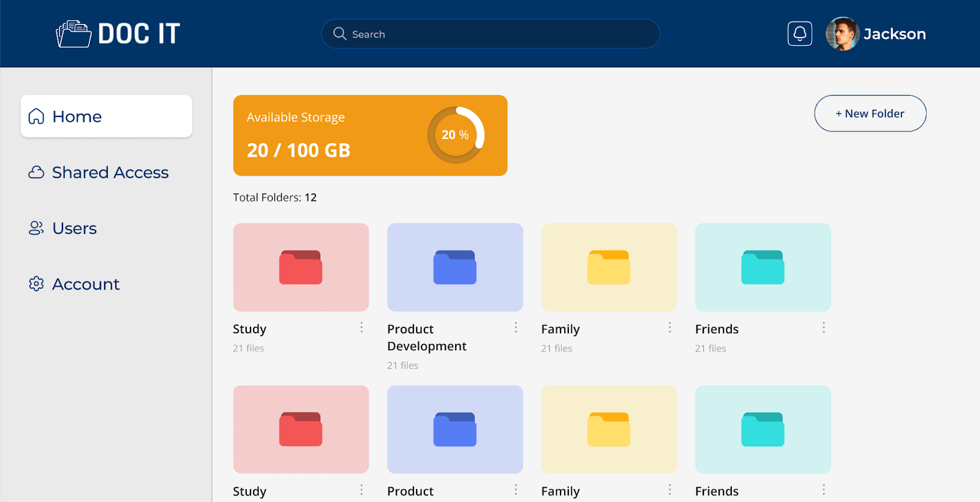Open second-row teal Friends folder
980x502 pixels.
[x=763, y=429]
